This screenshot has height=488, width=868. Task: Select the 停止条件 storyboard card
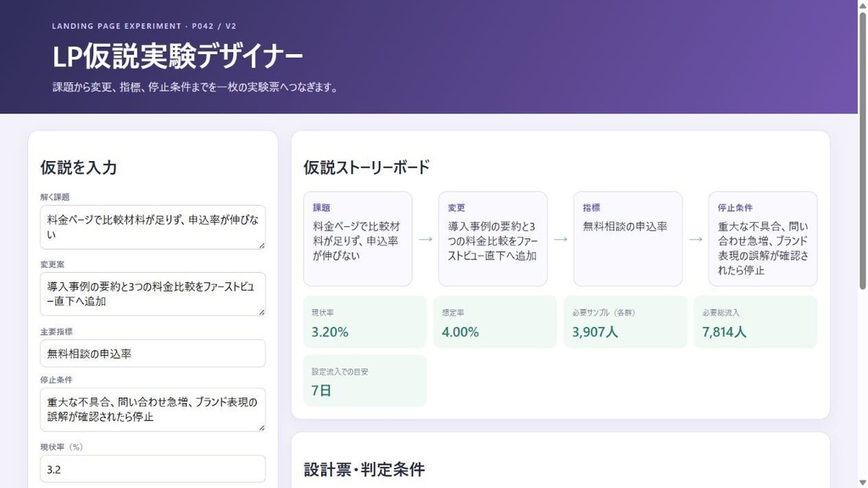coord(763,239)
